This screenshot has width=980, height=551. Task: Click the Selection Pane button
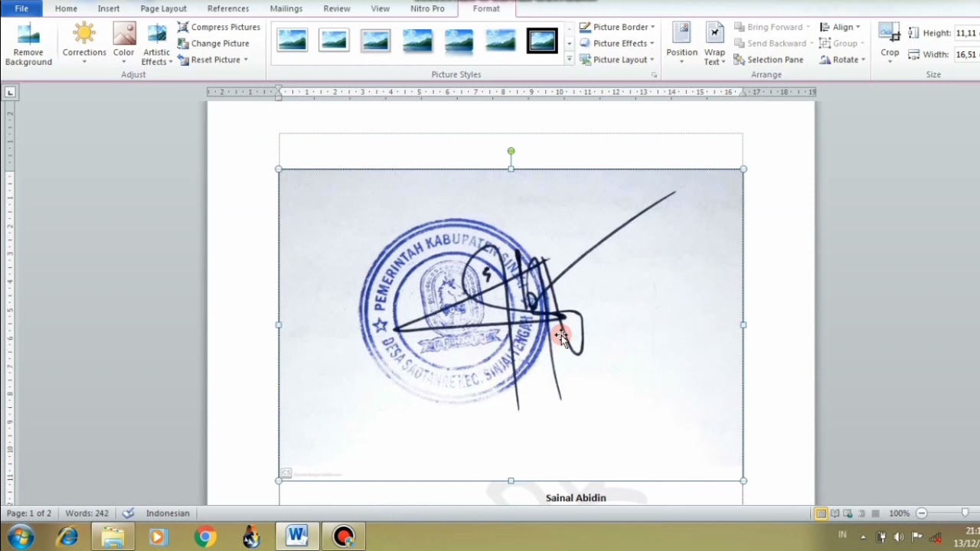(x=769, y=60)
